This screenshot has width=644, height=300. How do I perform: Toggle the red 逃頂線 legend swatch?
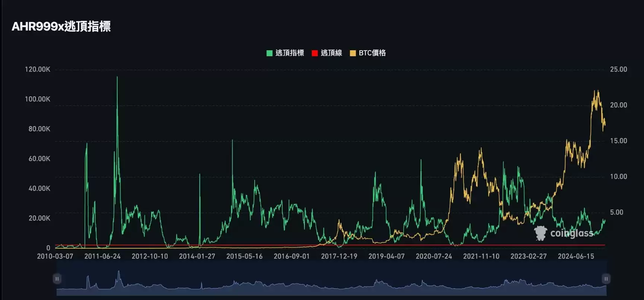(315, 53)
